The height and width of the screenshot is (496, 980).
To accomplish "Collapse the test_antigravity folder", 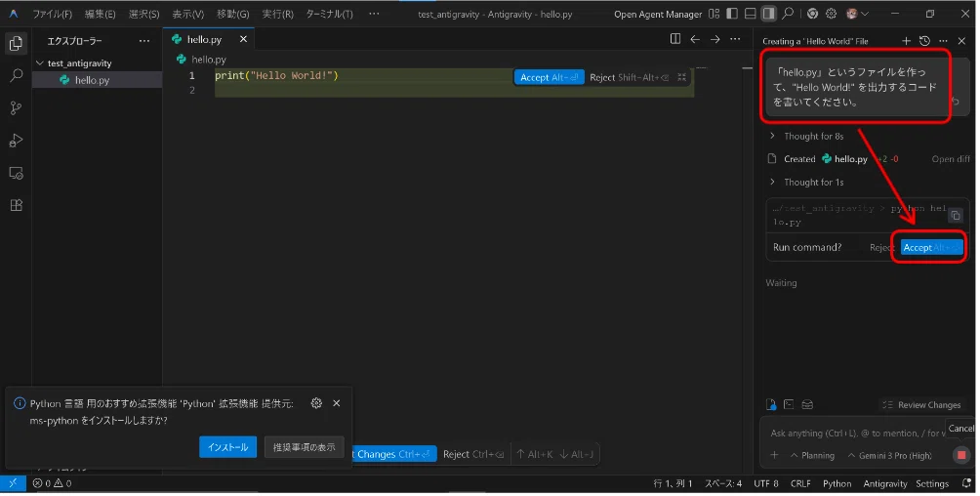I will [78, 63].
